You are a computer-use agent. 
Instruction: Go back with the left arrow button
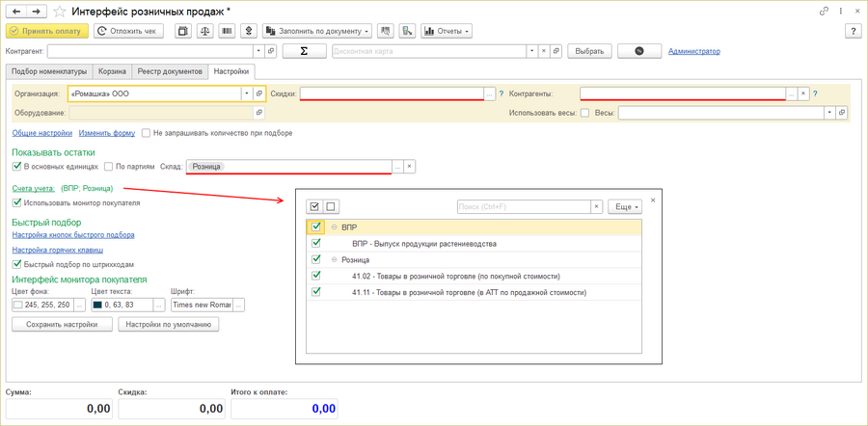pos(16,11)
